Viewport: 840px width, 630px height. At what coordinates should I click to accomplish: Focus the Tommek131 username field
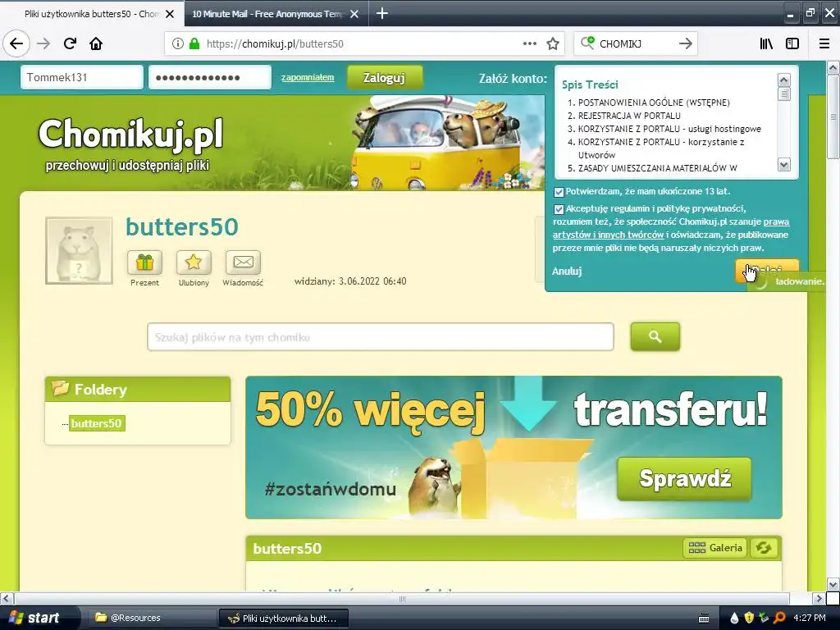click(82, 77)
